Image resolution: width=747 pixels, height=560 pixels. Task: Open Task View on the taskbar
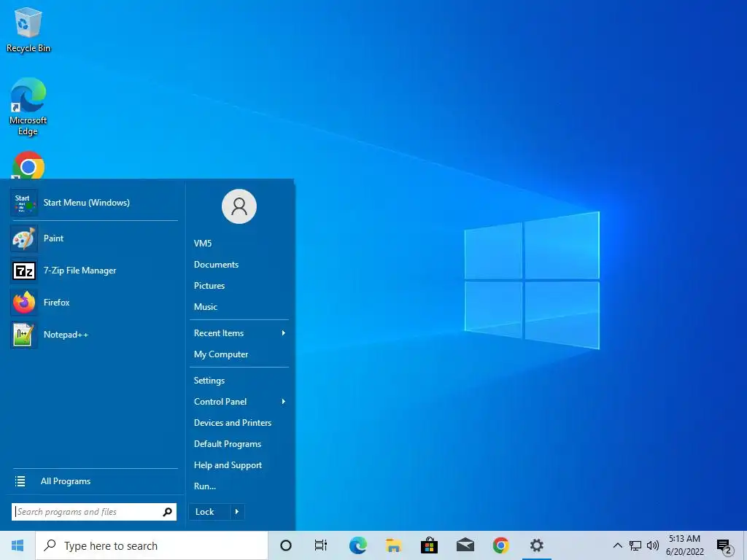[x=321, y=545]
